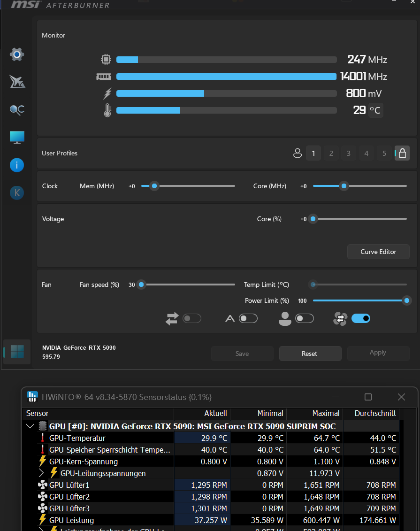The width and height of the screenshot is (420, 531).
Task: Click the Apply button
Action: point(378,353)
